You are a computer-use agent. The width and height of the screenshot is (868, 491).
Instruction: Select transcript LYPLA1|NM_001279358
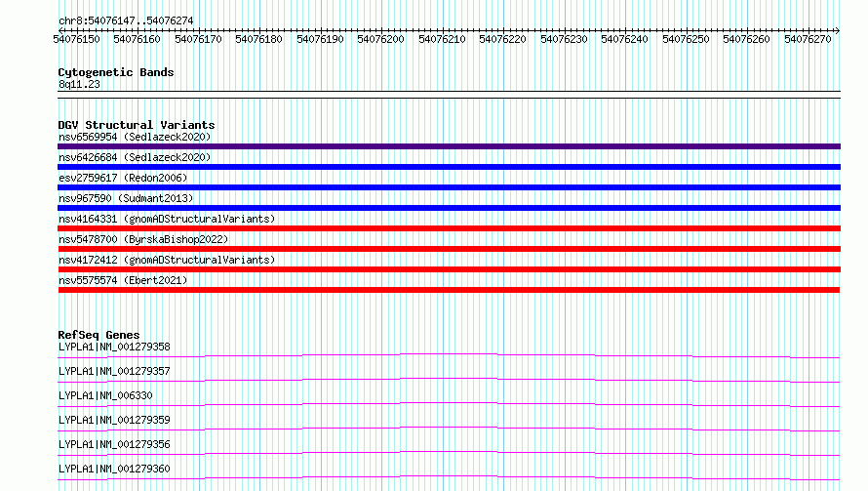[x=114, y=347]
